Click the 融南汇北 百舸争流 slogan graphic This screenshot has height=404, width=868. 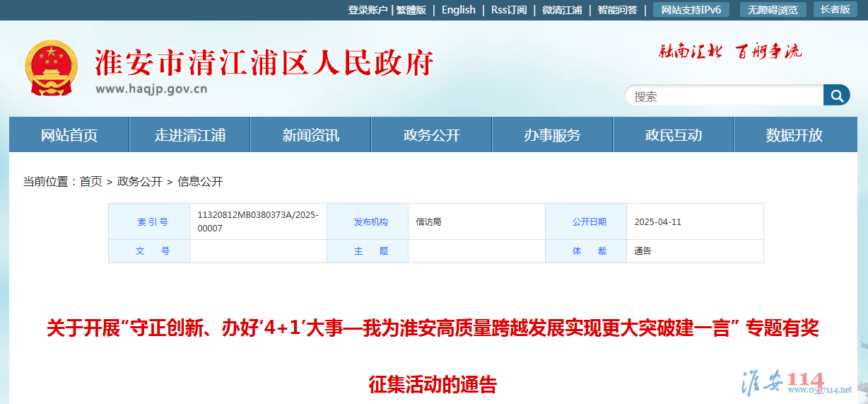[x=730, y=51]
